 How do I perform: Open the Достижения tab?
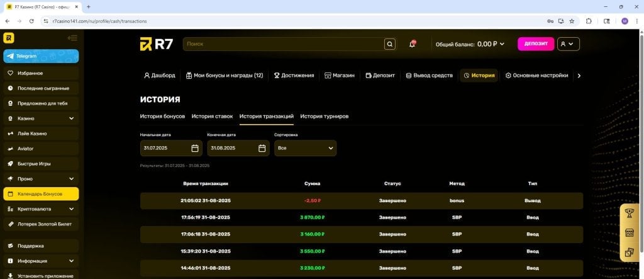294,76
